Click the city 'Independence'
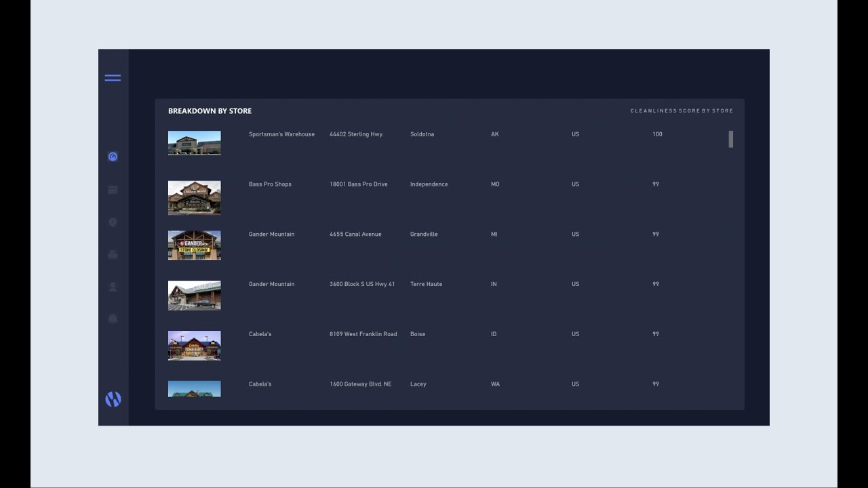 point(429,184)
